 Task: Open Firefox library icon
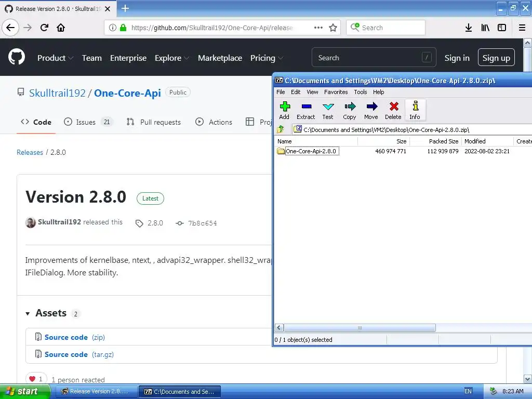[x=485, y=28]
